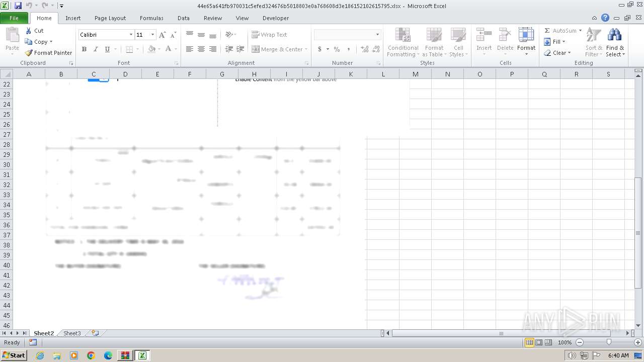
Task: Align text to the bottom
Action: pyautogui.click(x=213, y=35)
